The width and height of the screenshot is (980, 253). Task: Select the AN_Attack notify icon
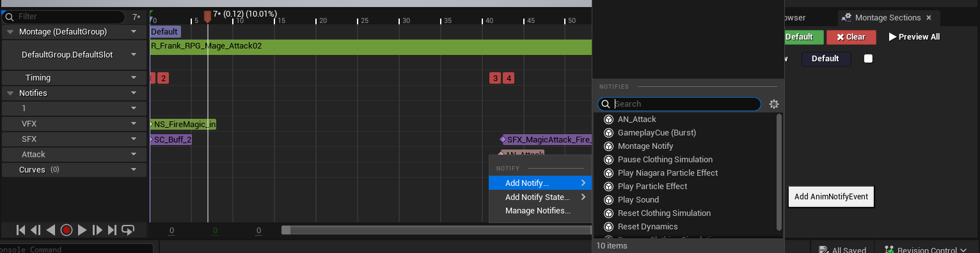tap(608, 119)
